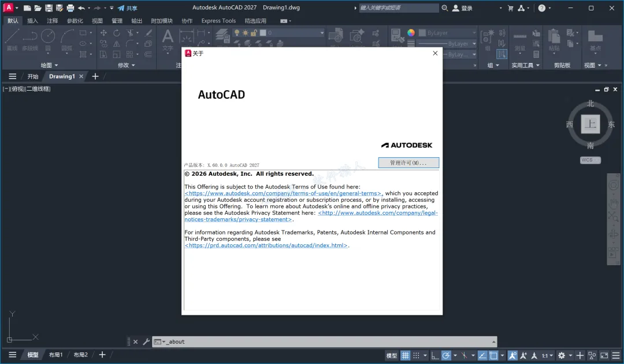Screen dimensions: 624x364
Task: Click the 管理许可(M)... button in About dialog
Action: (x=408, y=163)
